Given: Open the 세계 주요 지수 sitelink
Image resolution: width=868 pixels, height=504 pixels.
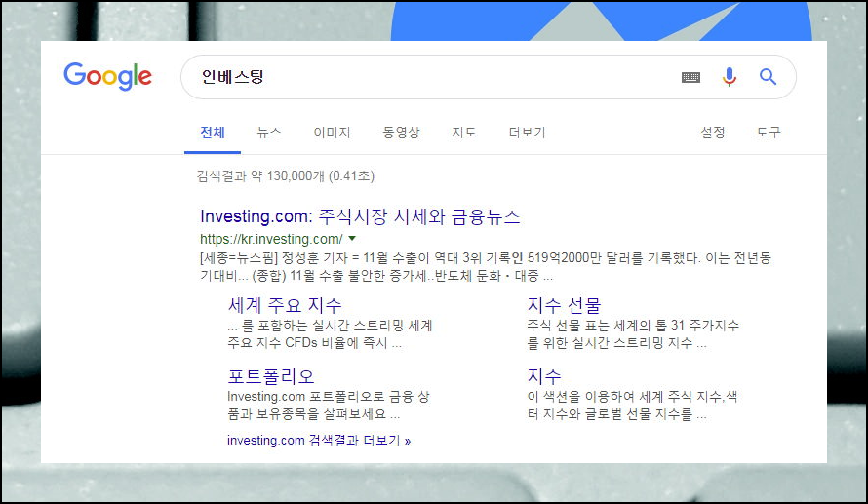Looking at the screenshot, I should click(285, 305).
